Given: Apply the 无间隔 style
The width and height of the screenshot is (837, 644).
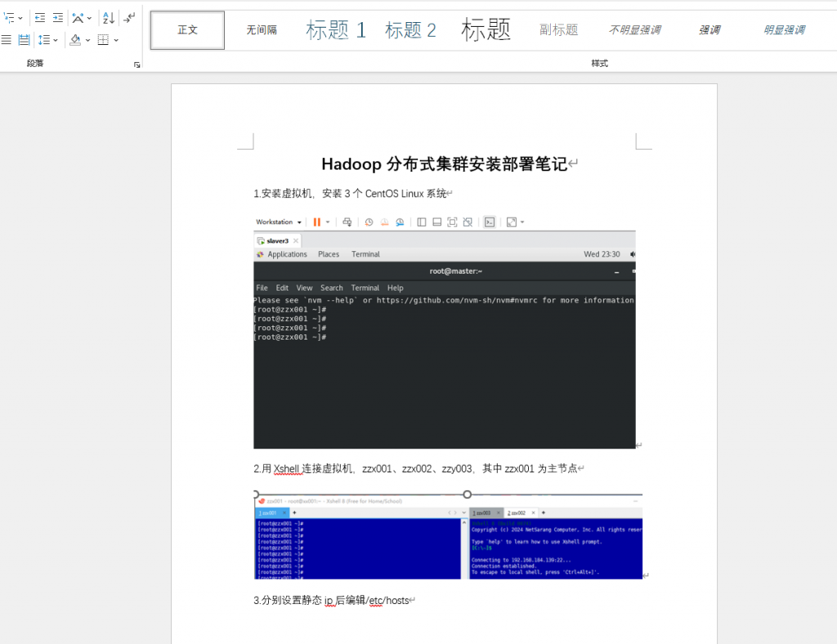Looking at the screenshot, I should (x=262, y=30).
